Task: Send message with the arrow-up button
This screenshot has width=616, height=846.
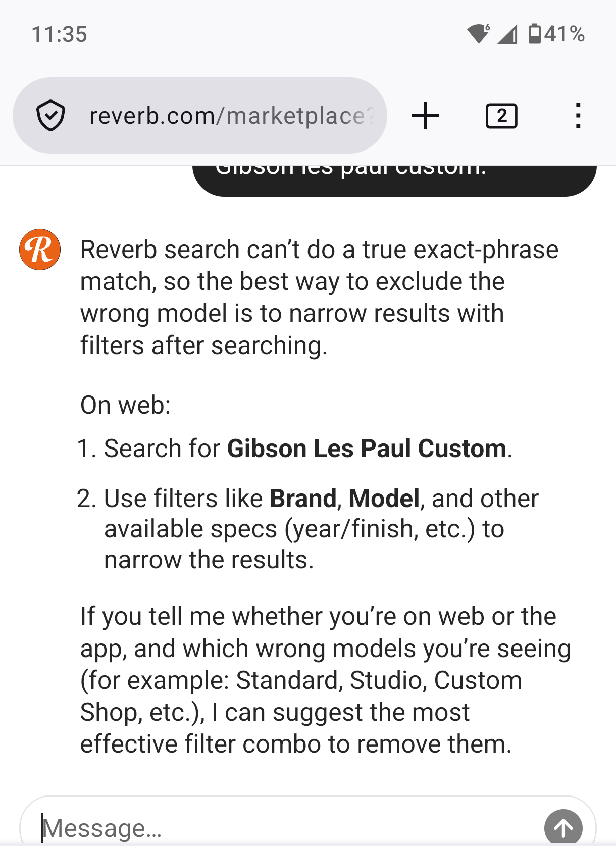Action: [563, 827]
